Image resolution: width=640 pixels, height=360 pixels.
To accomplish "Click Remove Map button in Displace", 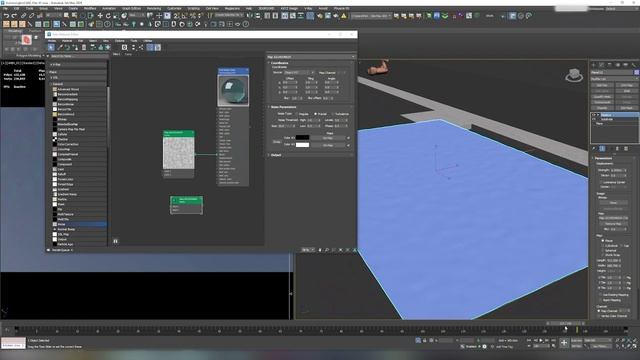I will [x=613, y=224].
